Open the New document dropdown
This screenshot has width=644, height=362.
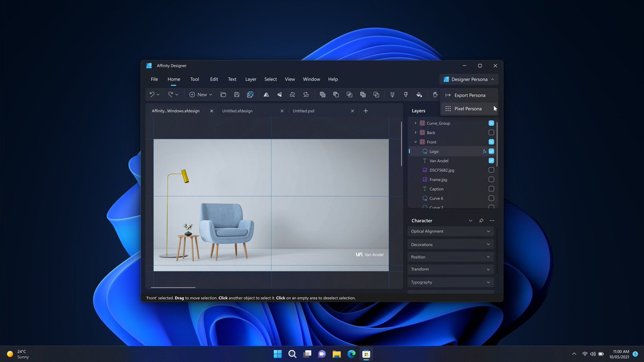201,94
